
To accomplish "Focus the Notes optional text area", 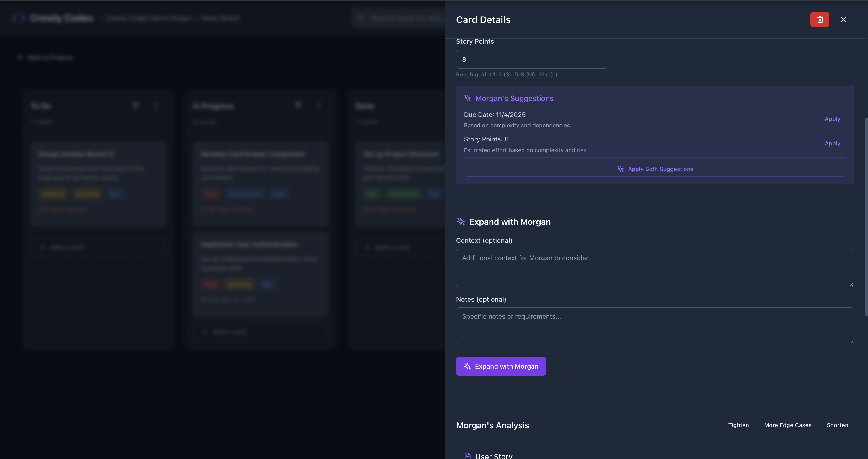I will coord(654,326).
